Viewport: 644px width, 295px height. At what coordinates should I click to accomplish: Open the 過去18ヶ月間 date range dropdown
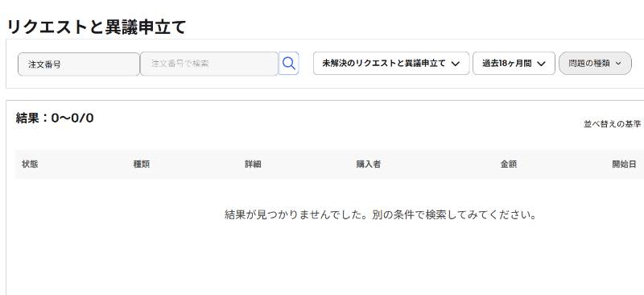coord(514,64)
